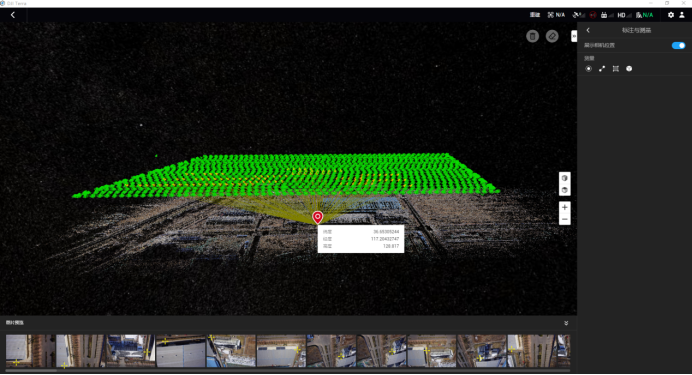692x375 pixels.
Task: Select the area measurement tool
Action: coord(616,69)
